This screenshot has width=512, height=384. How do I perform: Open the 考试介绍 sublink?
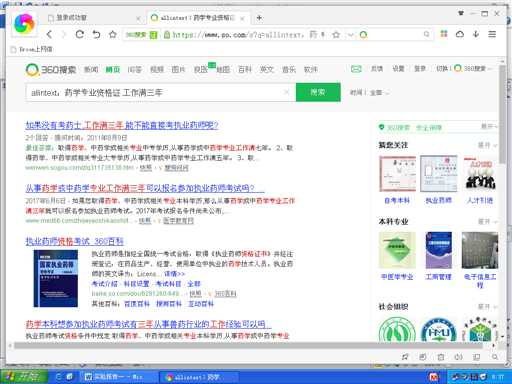pyautogui.click(x=104, y=284)
